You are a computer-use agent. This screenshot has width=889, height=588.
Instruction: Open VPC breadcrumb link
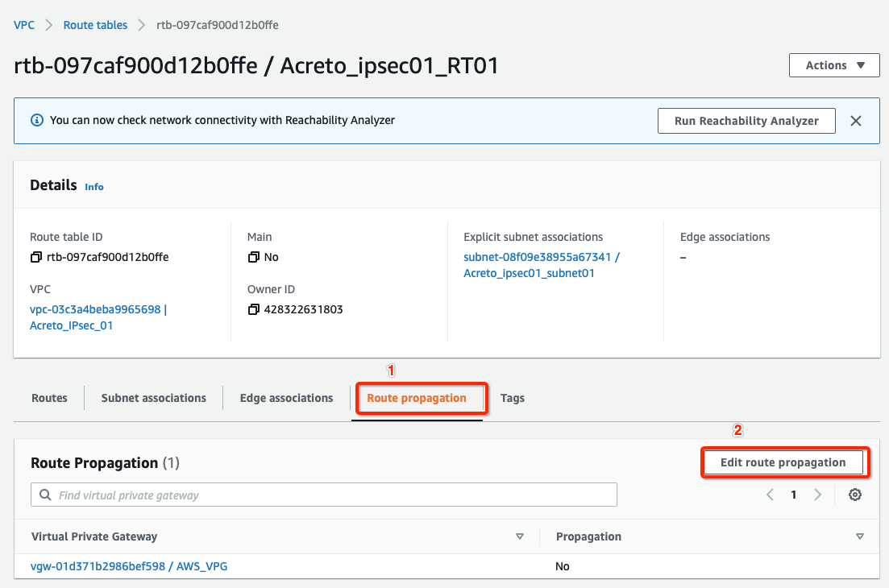(24, 25)
